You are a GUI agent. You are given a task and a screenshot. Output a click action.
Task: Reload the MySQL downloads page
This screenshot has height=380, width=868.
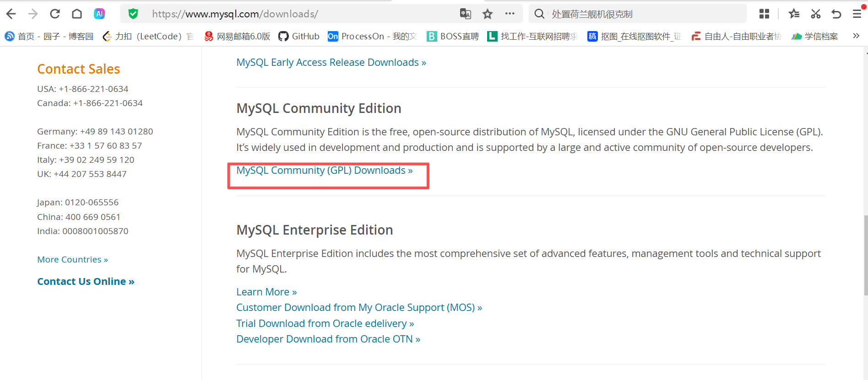click(55, 14)
